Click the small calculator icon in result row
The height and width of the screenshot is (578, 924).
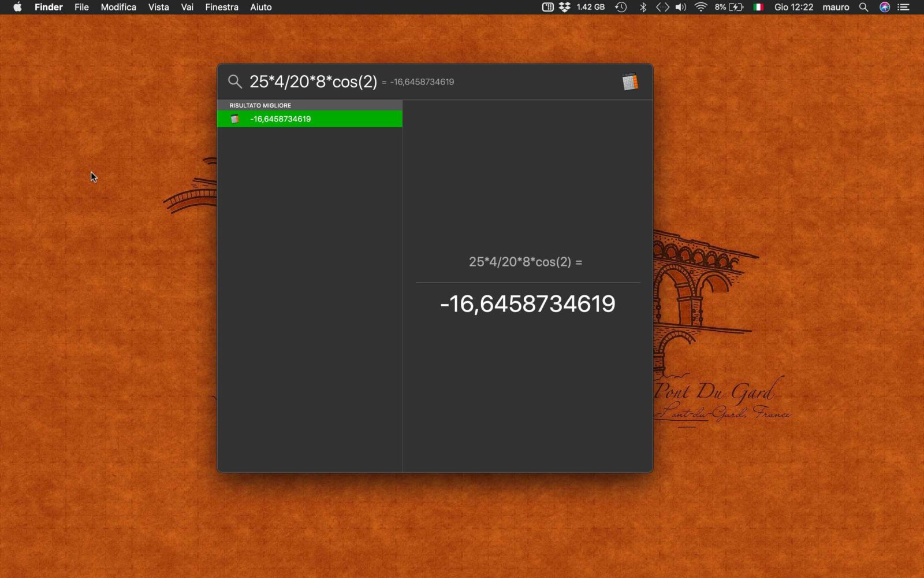pyautogui.click(x=235, y=118)
